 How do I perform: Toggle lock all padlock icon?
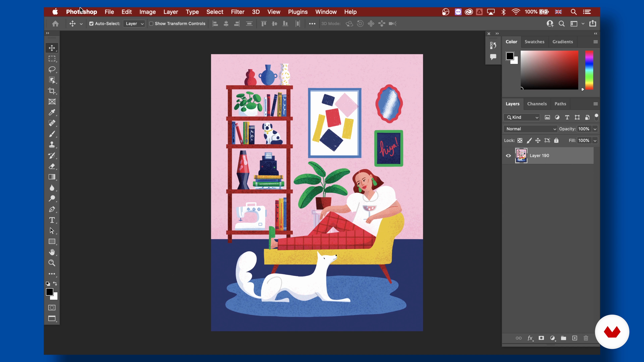(556, 141)
